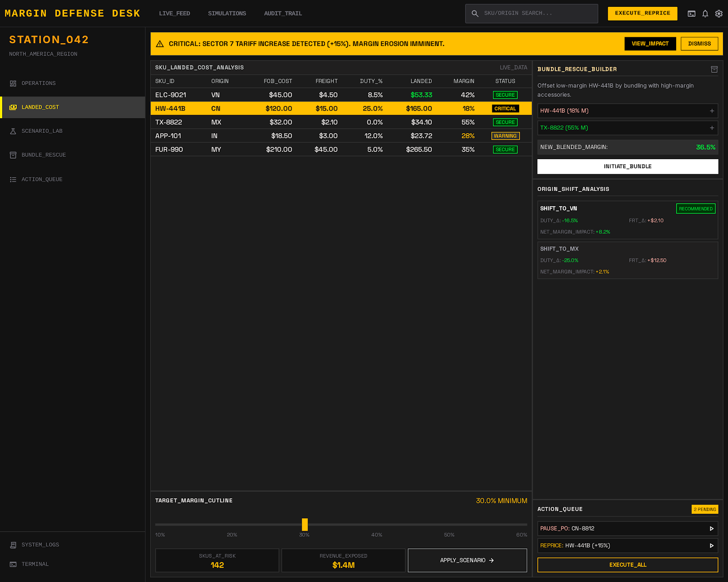
Task: Open the Audit_Trail menu item
Action: tap(283, 14)
